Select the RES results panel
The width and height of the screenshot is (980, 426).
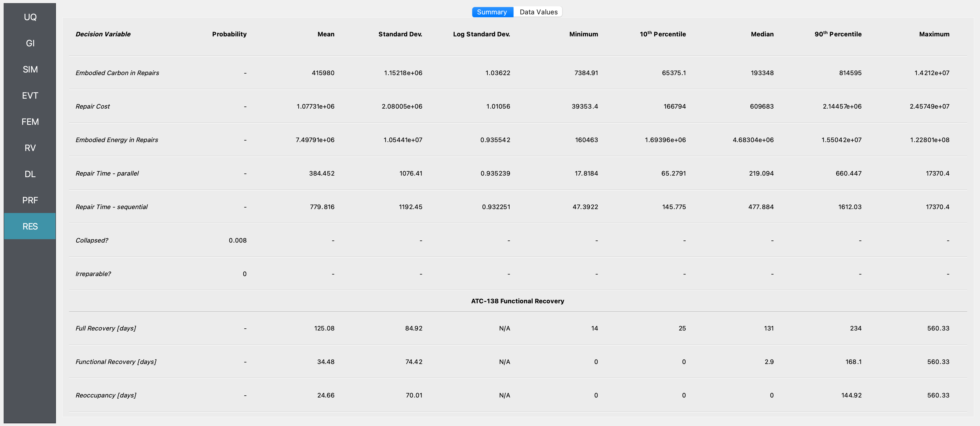point(30,226)
